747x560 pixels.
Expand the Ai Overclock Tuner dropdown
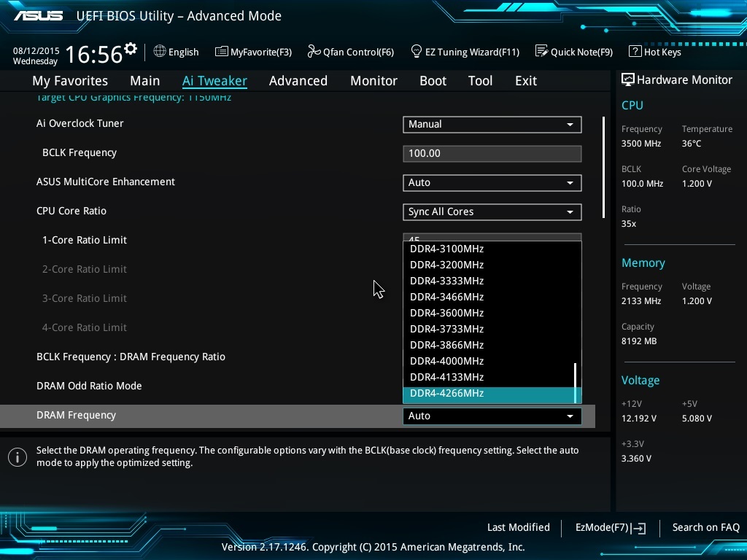(x=492, y=124)
